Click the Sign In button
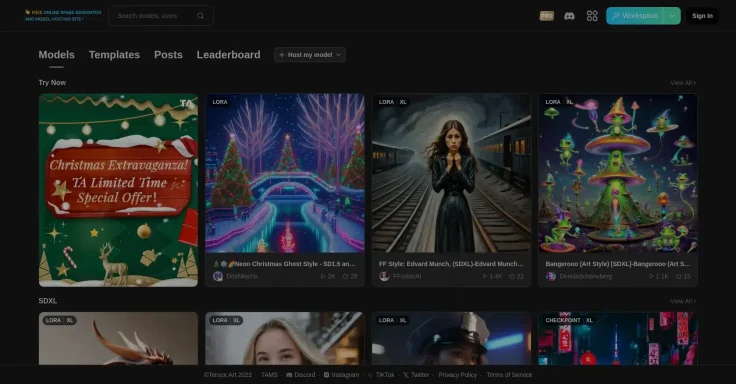Viewport: 736px width, 384px height. coord(702,16)
